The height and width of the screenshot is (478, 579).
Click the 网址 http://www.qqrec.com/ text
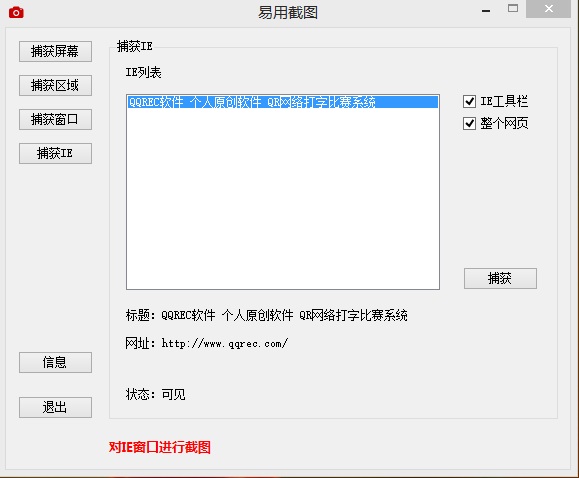(206, 344)
